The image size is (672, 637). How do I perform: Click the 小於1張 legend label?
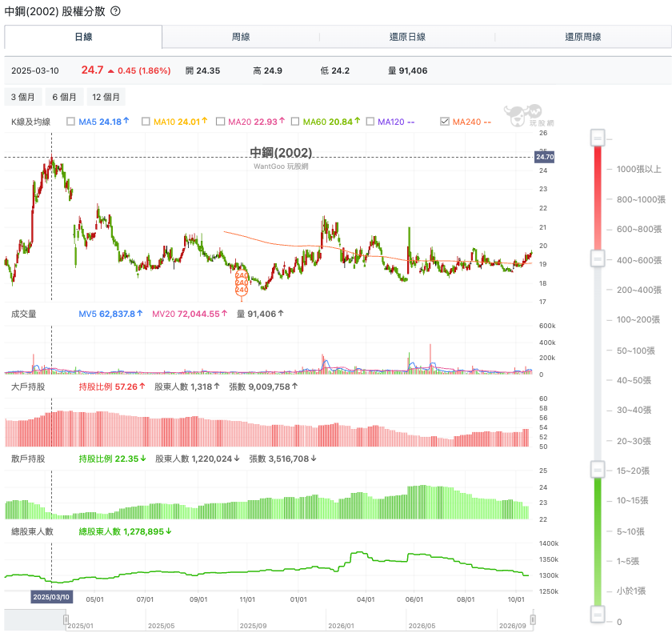[x=631, y=591]
